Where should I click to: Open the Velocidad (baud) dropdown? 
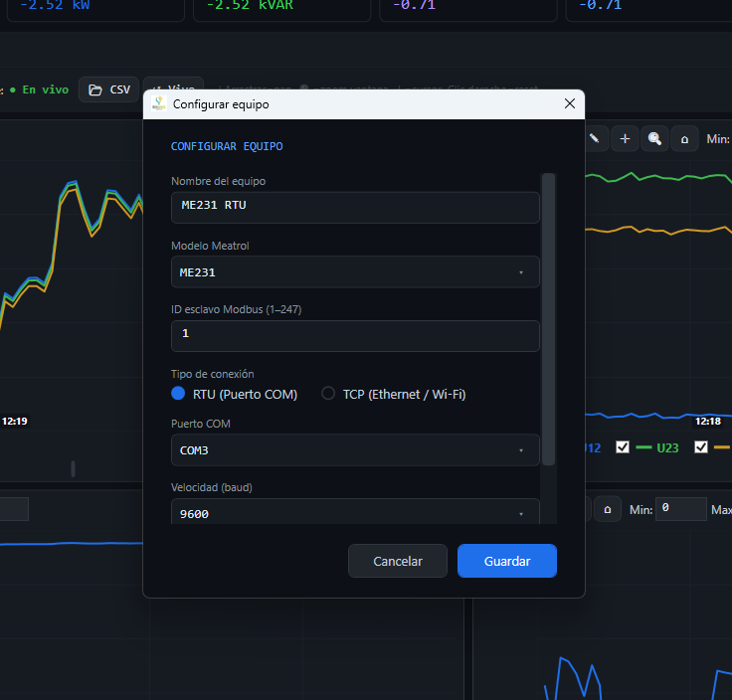[355, 513]
